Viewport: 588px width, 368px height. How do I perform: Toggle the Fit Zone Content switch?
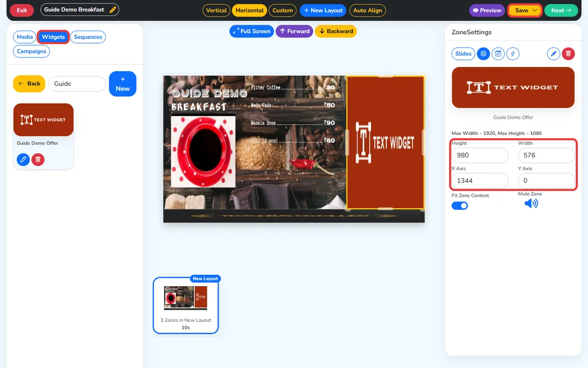pos(460,206)
